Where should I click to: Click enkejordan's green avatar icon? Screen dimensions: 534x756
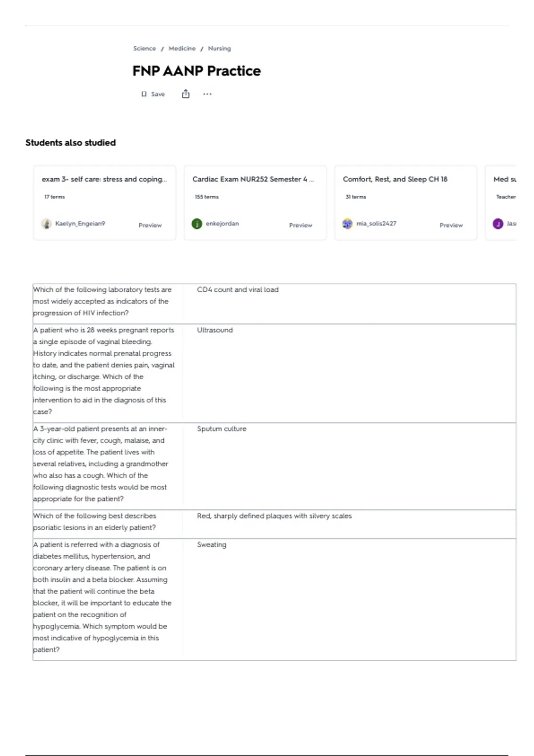pyautogui.click(x=197, y=224)
